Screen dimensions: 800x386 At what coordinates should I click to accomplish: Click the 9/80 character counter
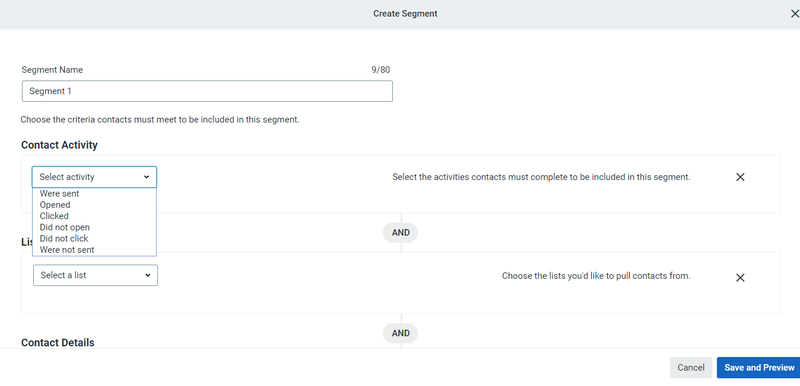coord(381,70)
